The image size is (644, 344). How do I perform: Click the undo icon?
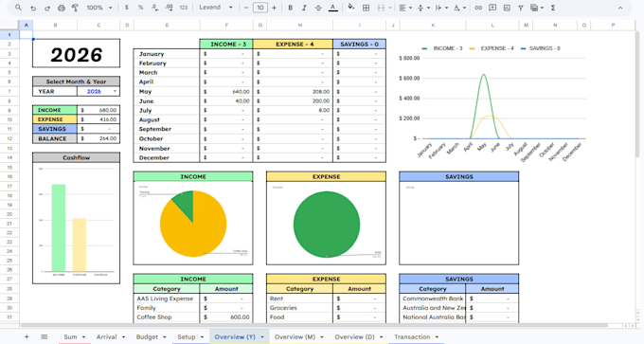pos(33,8)
